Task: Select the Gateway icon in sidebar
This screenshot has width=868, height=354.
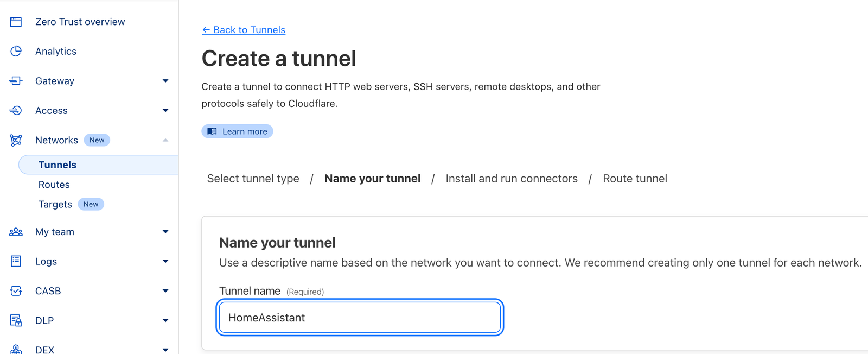Action: (x=16, y=81)
